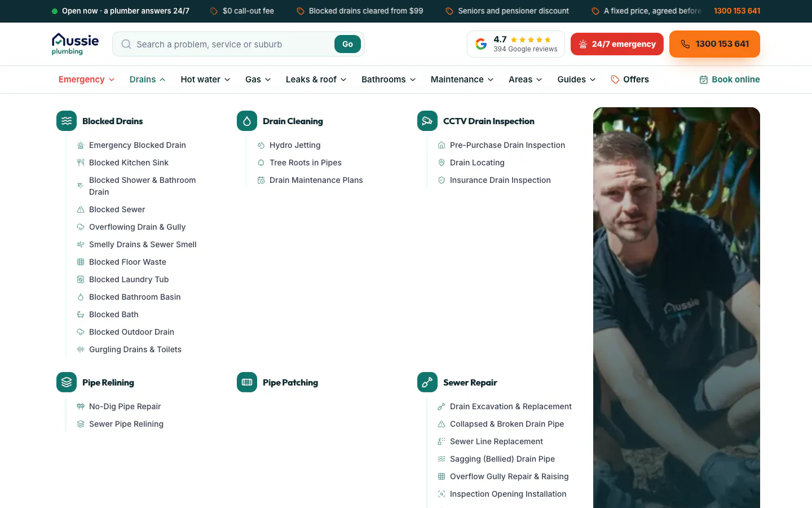Viewport: 812px width, 508px height.
Task: Click the CCTV Drain Inspection camera icon
Action: (x=427, y=121)
